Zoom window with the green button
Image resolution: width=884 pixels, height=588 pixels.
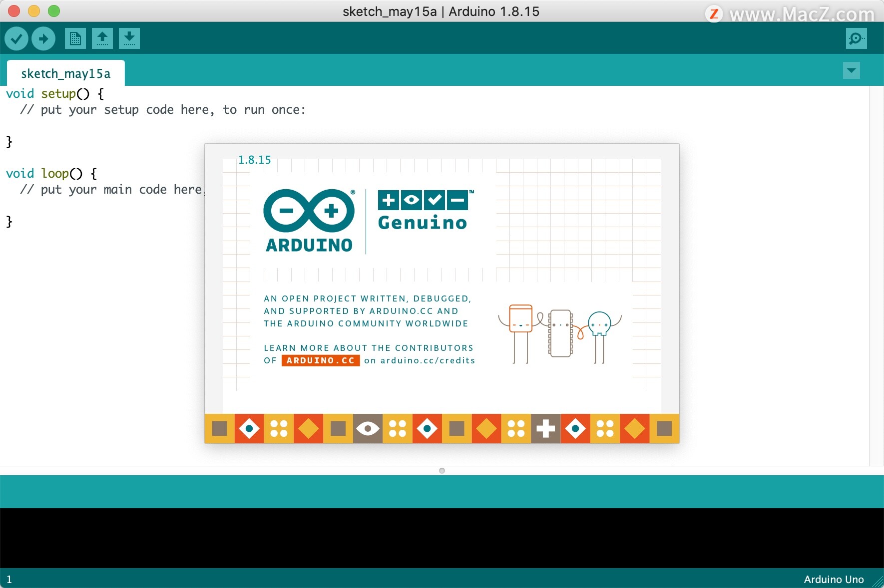tap(54, 11)
